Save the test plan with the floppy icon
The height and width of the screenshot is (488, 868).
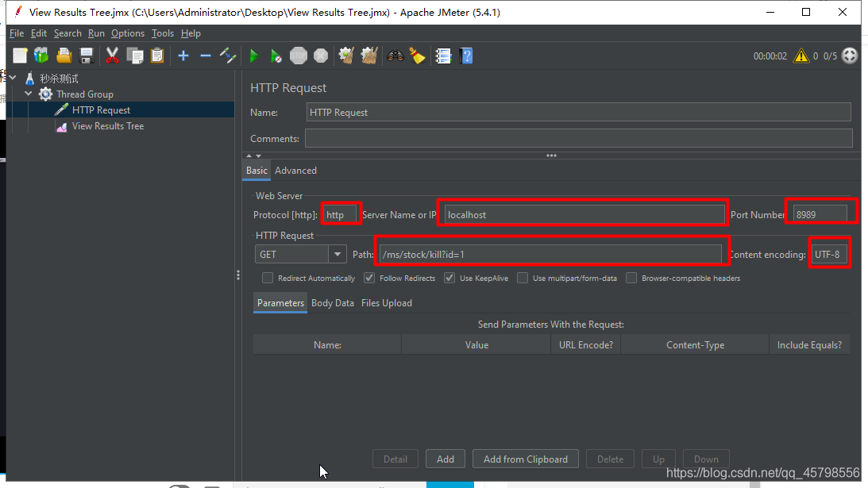pyautogui.click(x=87, y=56)
